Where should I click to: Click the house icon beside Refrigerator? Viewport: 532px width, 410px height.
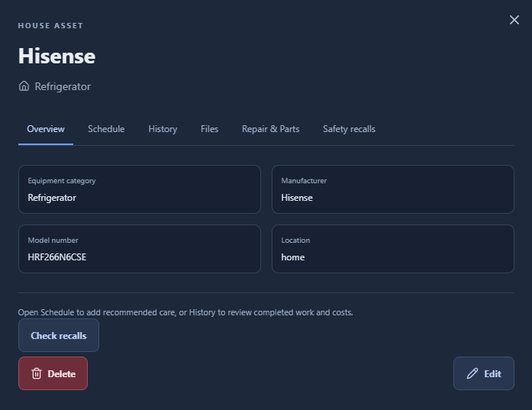coord(24,86)
